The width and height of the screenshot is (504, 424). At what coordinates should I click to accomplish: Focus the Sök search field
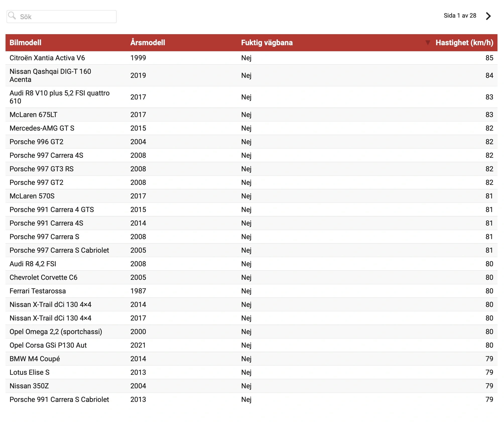[x=61, y=17]
